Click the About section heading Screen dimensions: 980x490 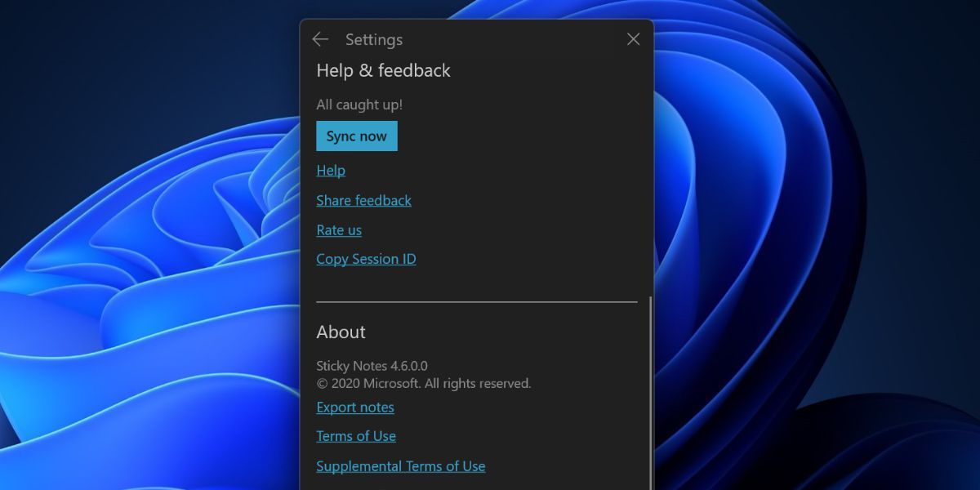point(341,332)
